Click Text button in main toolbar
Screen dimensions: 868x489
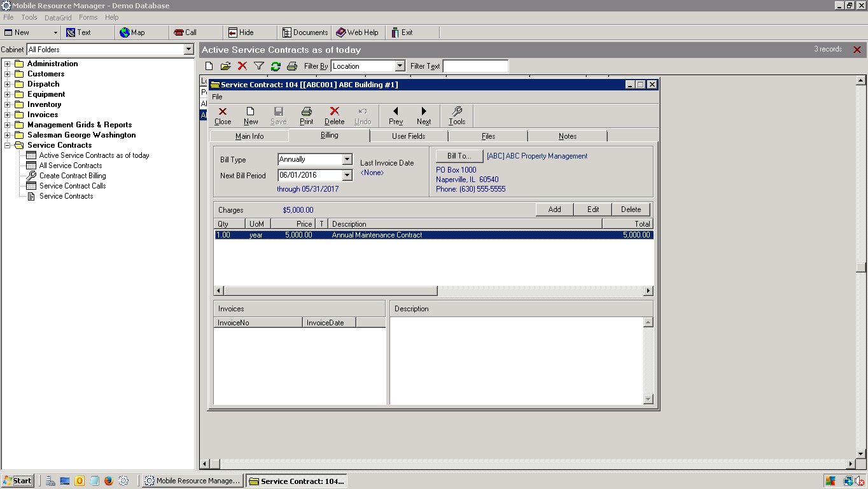pyautogui.click(x=88, y=32)
